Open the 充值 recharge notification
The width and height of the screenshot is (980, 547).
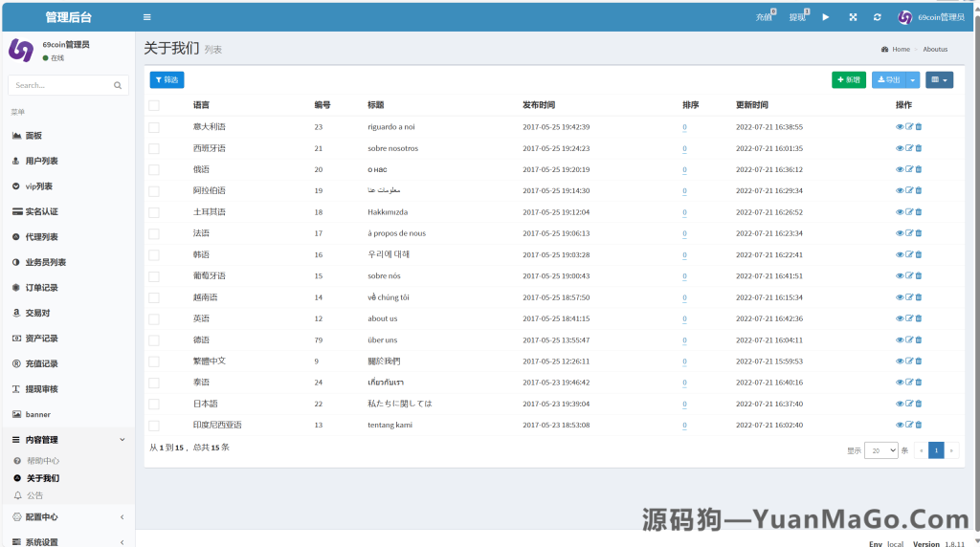click(x=766, y=17)
